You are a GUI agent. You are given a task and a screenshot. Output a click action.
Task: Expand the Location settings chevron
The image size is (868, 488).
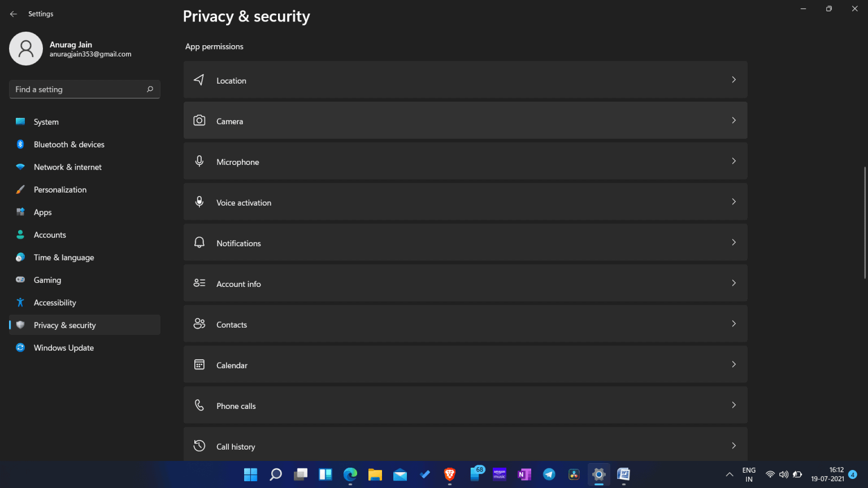coord(734,80)
